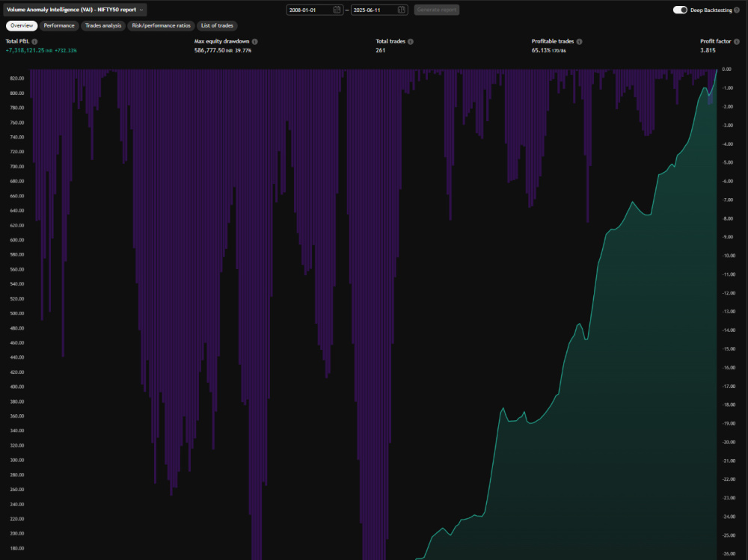Screen dimensions: 748x560
Task: Click the profitable trades value 65.13%
Action: coord(541,51)
